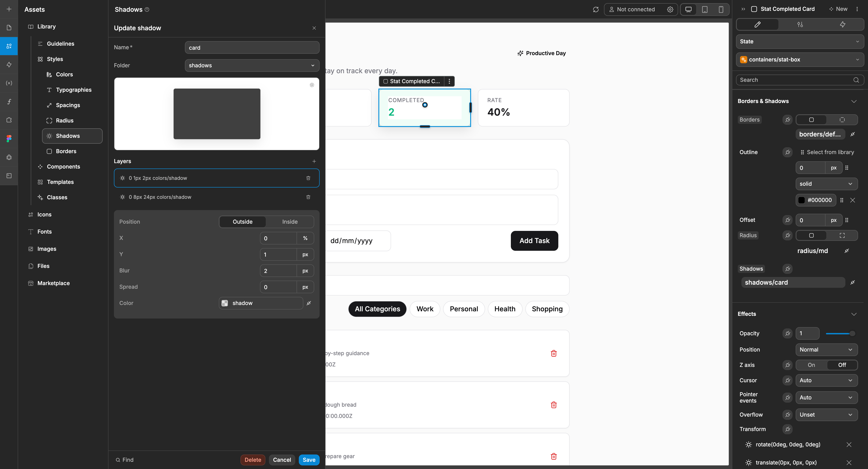The width and height of the screenshot is (868, 469).
Task: Click the Add Task button
Action: tap(534, 241)
